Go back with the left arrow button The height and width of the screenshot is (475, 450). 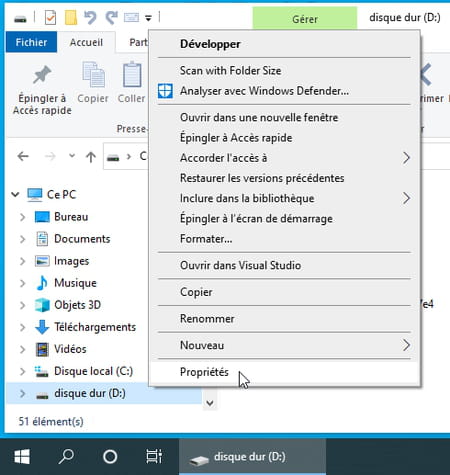(23, 156)
